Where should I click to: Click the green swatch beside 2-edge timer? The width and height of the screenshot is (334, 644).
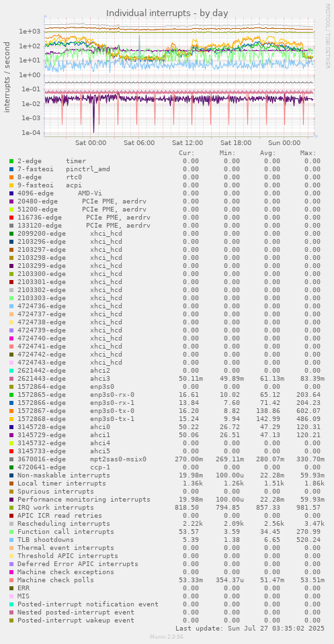11,161
